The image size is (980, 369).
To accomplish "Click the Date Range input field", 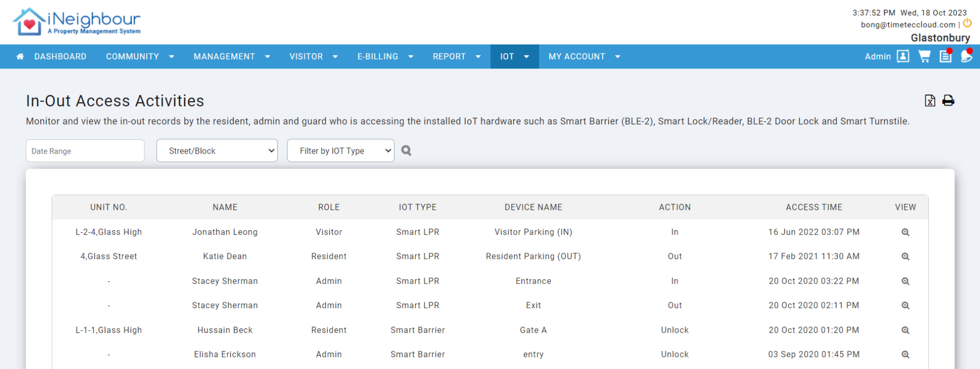I will pos(85,151).
